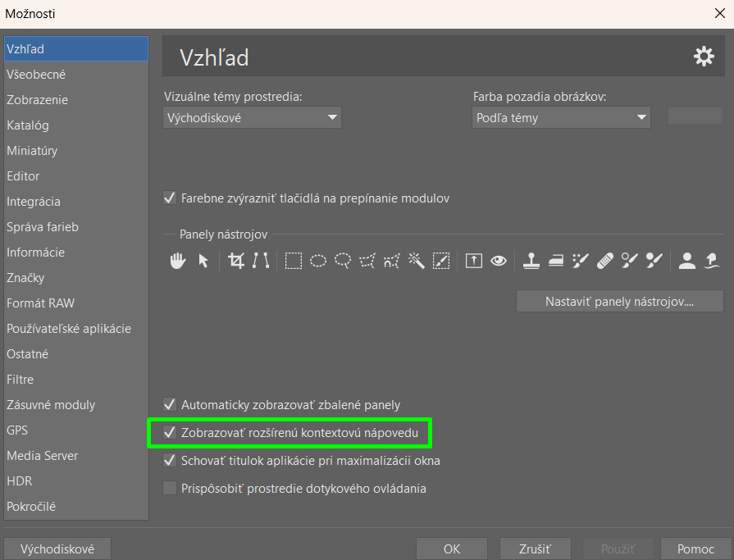
Task: Open Značky settings category
Action: tap(75, 277)
